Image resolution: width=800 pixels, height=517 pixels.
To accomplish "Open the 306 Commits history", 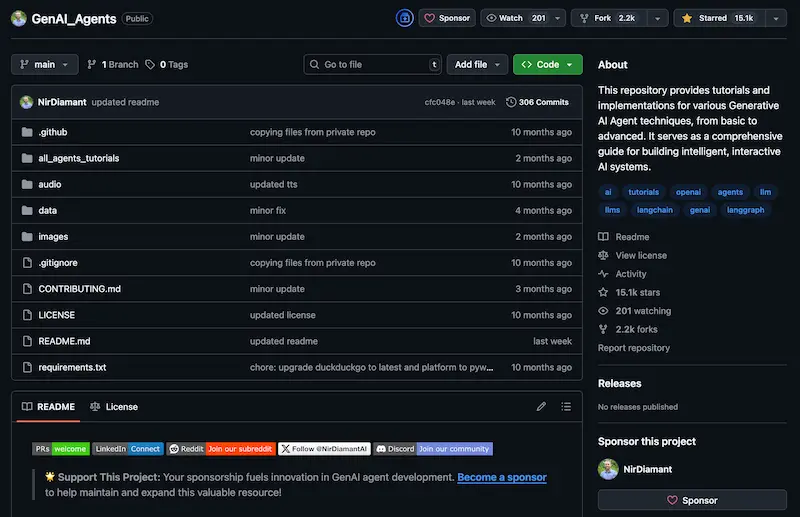I will tap(537, 102).
